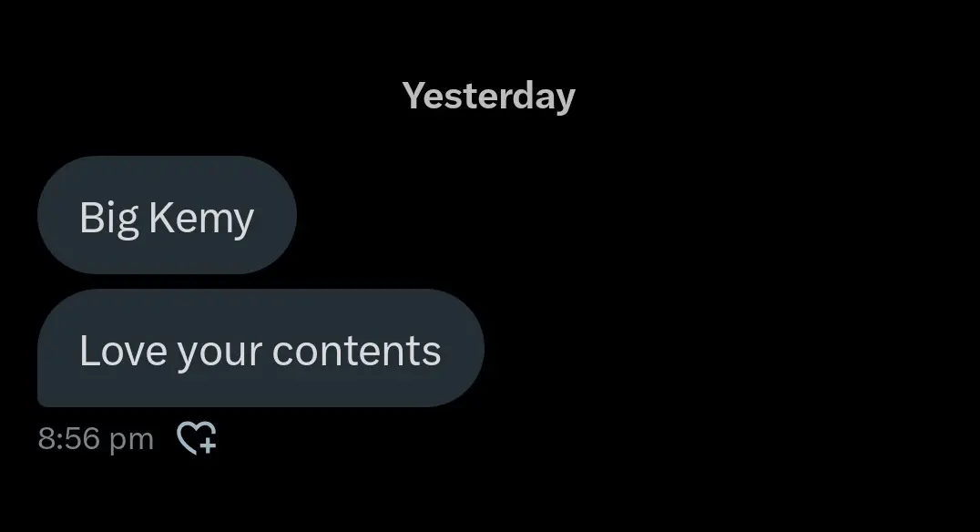Focus the short bubble reading 'Big Kemy'
Screen dimensions: 980x532
(x=167, y=214)
